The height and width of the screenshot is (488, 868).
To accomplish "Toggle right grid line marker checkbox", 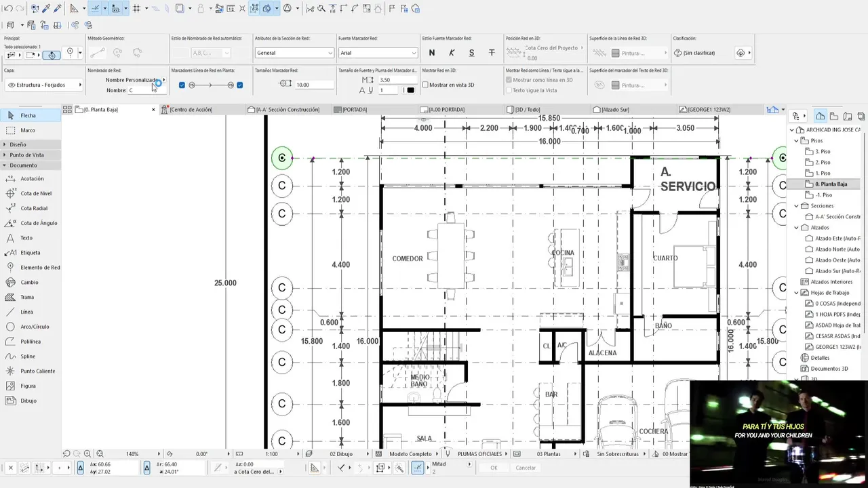I will [239, 85].
